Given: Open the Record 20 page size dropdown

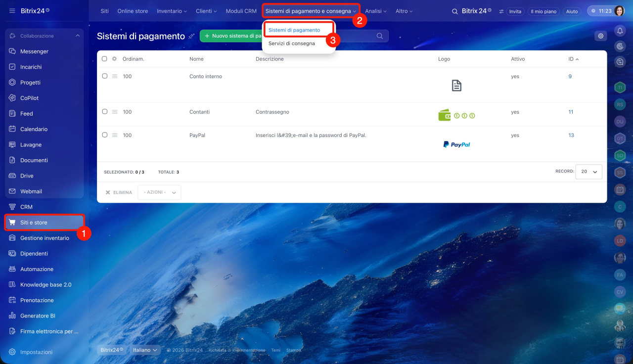Looking at the screenshot, I should point(589,172).
